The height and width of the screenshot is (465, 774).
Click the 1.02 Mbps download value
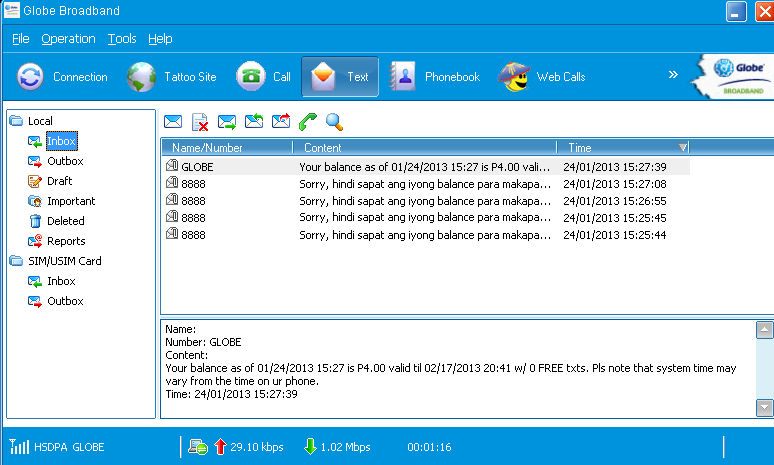pos(346,447)
